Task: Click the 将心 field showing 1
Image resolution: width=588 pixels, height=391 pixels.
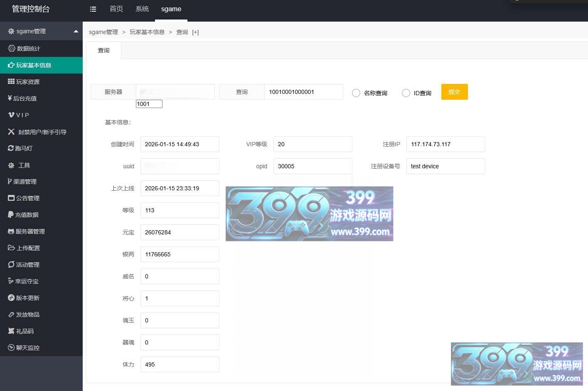Action: coord(180,298)
